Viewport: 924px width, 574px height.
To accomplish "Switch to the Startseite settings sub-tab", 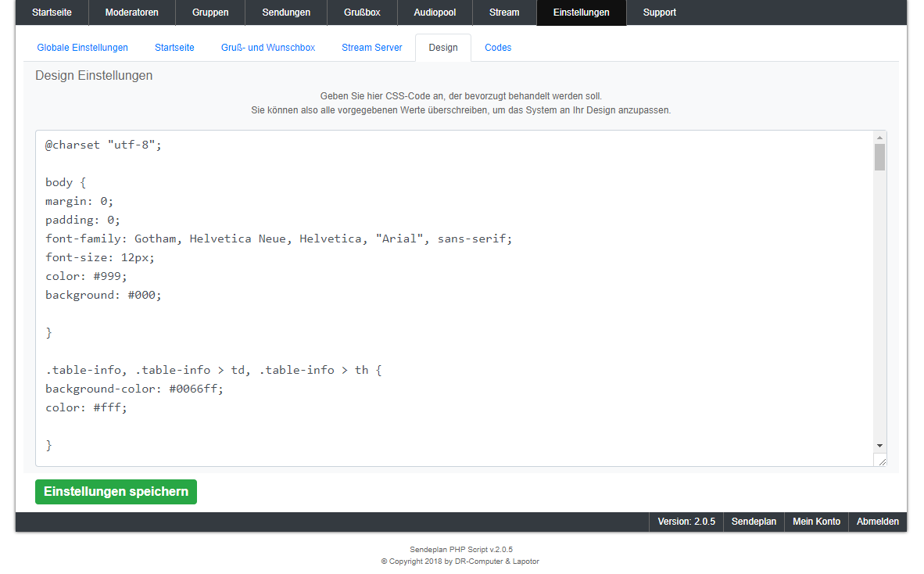I will [x=174, y=48].
